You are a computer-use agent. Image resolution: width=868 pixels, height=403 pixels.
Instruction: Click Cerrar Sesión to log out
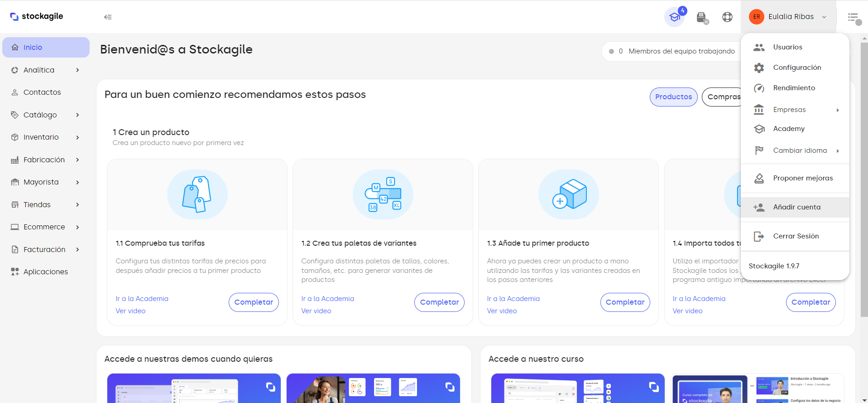pyautogui.click(x=795, y=236)
